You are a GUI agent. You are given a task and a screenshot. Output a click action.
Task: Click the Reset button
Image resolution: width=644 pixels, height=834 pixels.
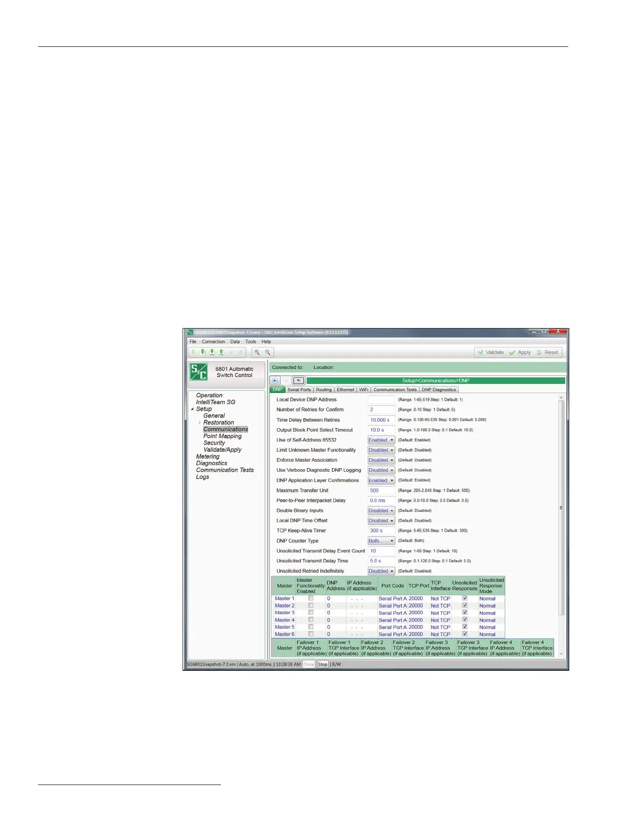[548, 352]
